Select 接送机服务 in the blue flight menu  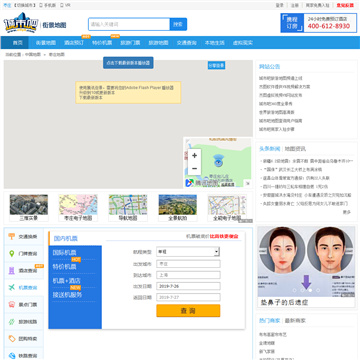pos(67,295)
